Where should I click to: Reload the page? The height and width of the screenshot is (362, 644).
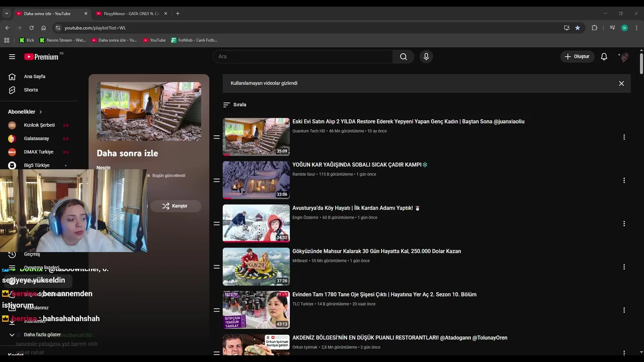(x=31, y=28)
